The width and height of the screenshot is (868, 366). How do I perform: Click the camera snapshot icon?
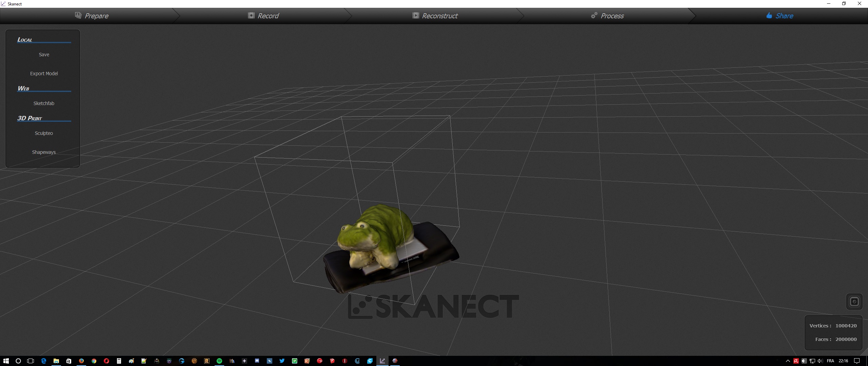854,302
